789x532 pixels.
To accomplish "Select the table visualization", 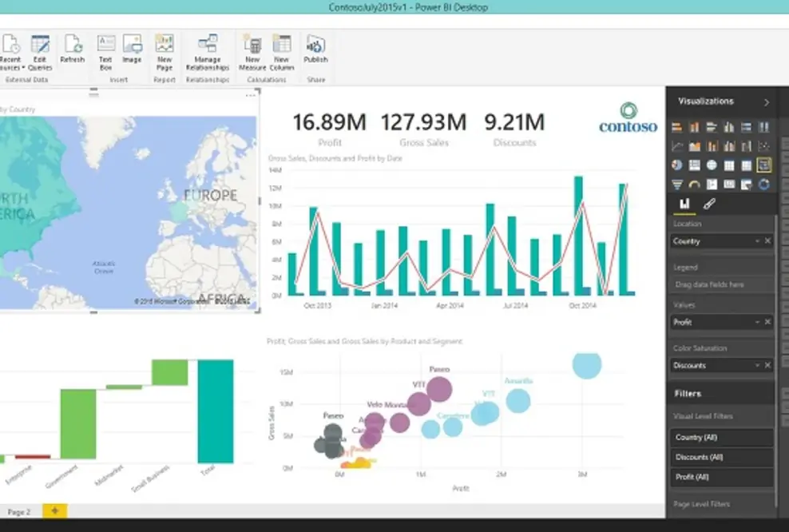I will point(729,165).
